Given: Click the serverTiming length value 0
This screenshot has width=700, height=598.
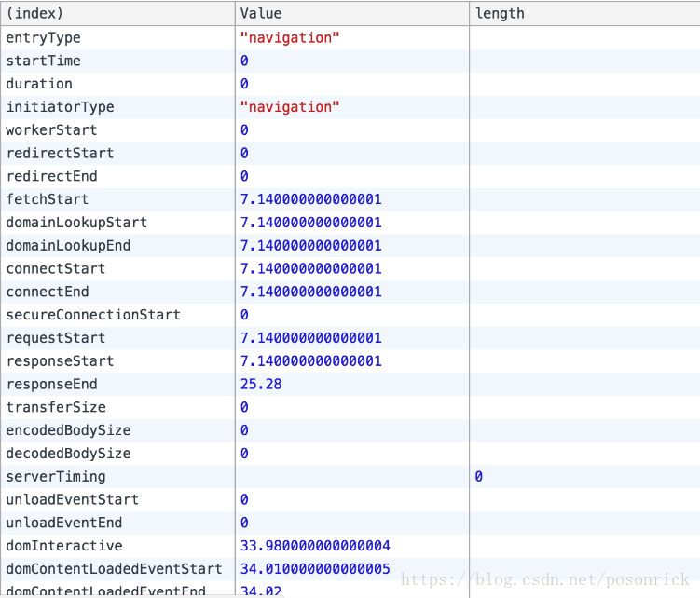Looking at the screenshot, I should (x=478, y=477).
